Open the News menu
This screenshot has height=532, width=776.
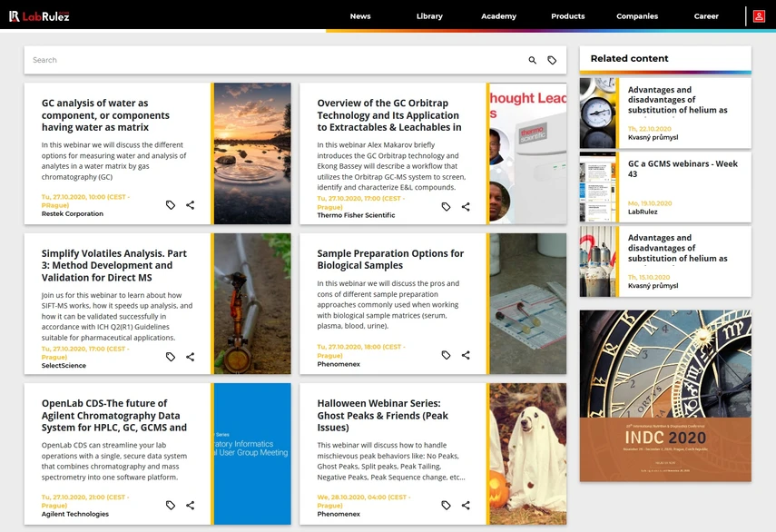(x=360, y=16)
